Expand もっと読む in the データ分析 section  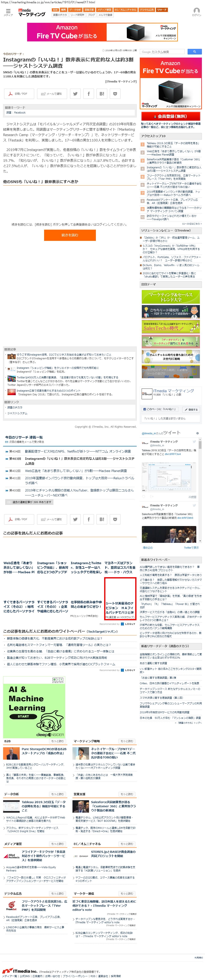[x=57, y=794]
